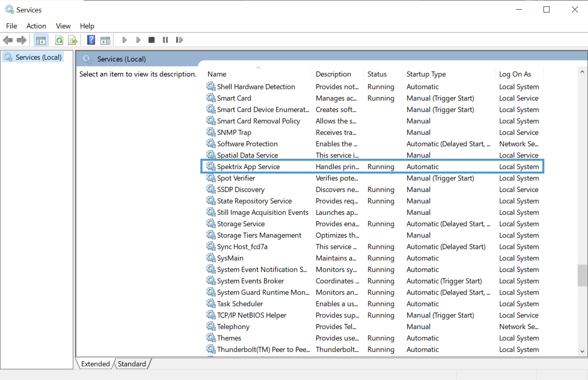
Task: Click gear icon beside Spektrix App Service
Action: tap(211, 166)
